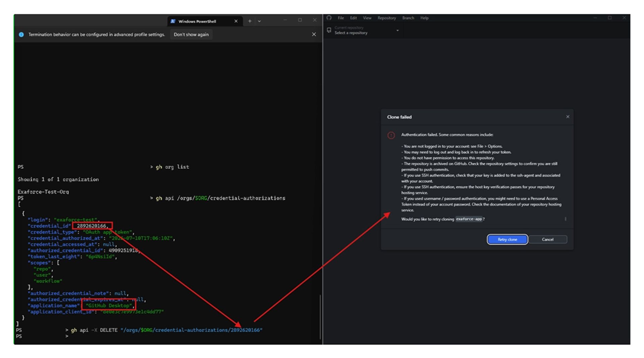The height and width of the screenshot is (358, 644).
Task: Click the 'Exaforce-Test-Org' output line
Action: (x=43, y=192)
